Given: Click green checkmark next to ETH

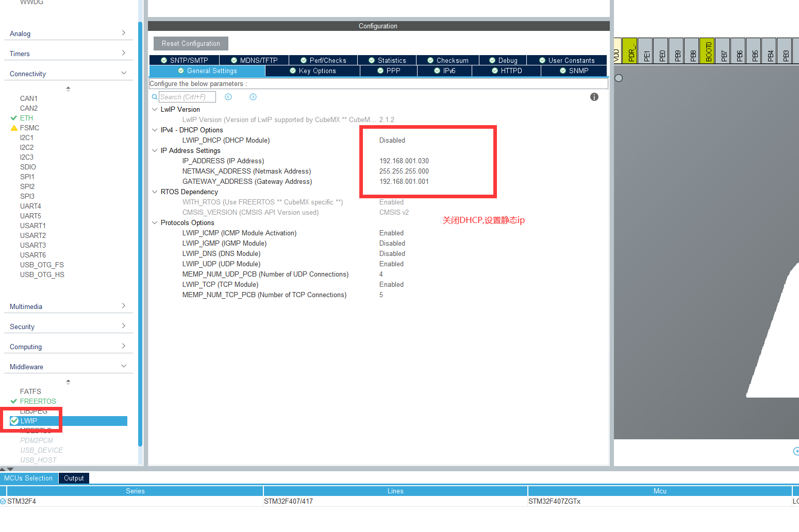Looking at the screenshot, I should coord(14,118).
